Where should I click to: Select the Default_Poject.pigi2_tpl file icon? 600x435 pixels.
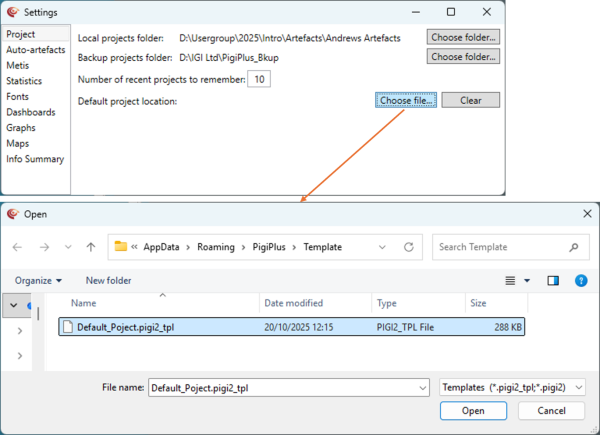pyautogui.click(x=67, y=326)
